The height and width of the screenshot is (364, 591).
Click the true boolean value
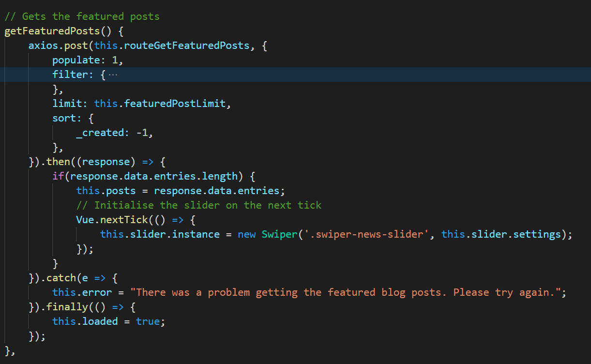click(x=148, y=321)
